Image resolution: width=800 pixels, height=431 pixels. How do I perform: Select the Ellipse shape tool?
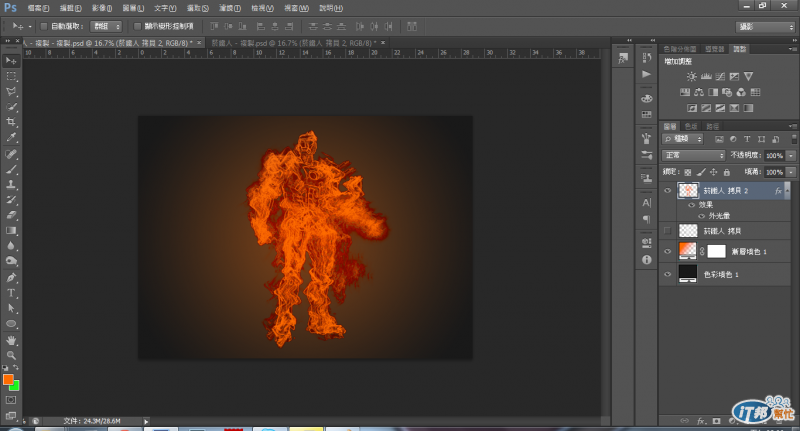[11, 324]
